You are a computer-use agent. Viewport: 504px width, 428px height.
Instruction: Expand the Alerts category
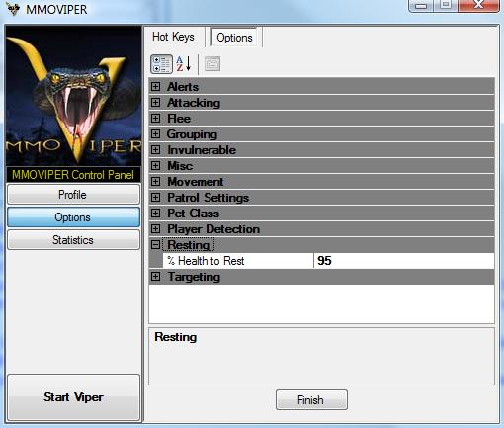point(155,87)
